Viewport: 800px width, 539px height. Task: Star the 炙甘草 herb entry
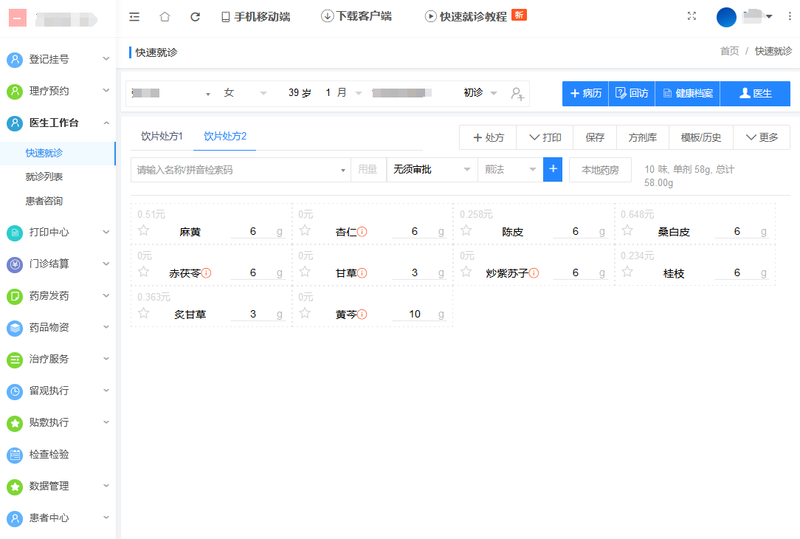(143, 313)
